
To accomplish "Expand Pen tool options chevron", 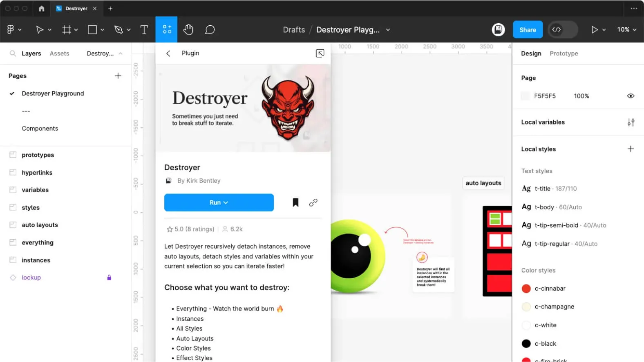I will [x=128, y=30].
